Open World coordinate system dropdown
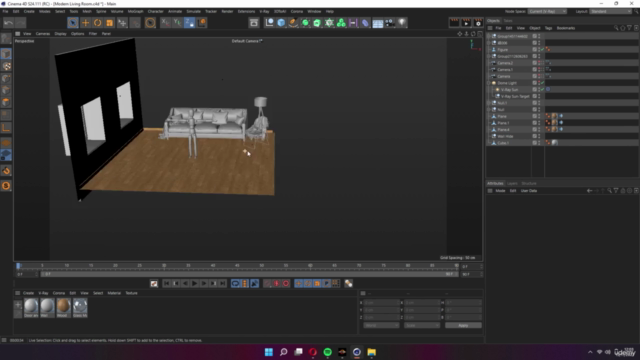 click(x=381, y=325)
